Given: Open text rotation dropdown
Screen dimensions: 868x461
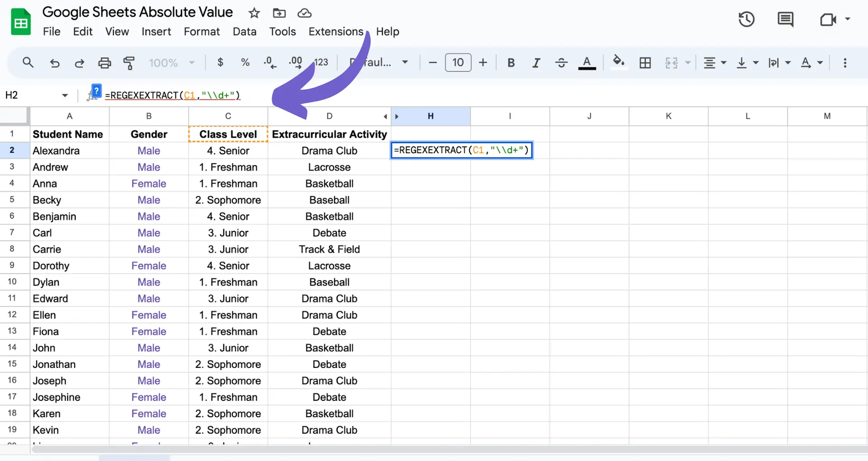Looking at the screenshot, I should tap(811, 63).
